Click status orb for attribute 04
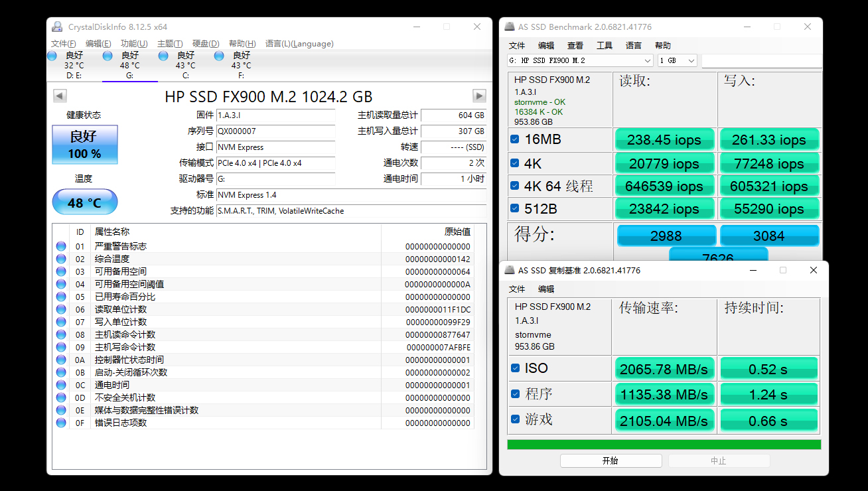This screenshot has width=868, height=491. click(61, 284)
